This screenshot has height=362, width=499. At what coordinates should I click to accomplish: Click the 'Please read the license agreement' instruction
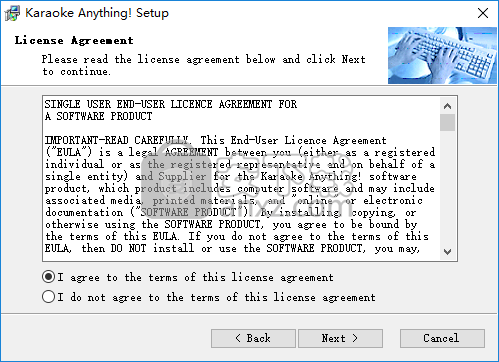(204, 65)
